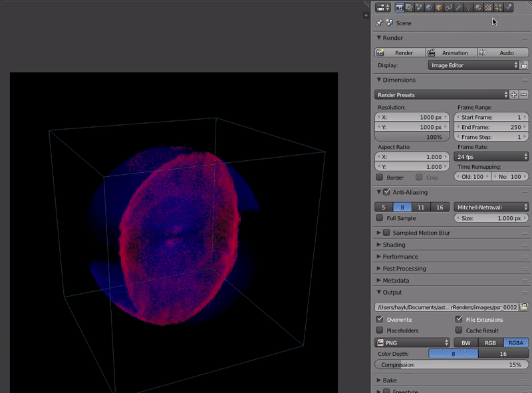Open the Particles properties tab

pyautogui.click(x=498, y=7)
